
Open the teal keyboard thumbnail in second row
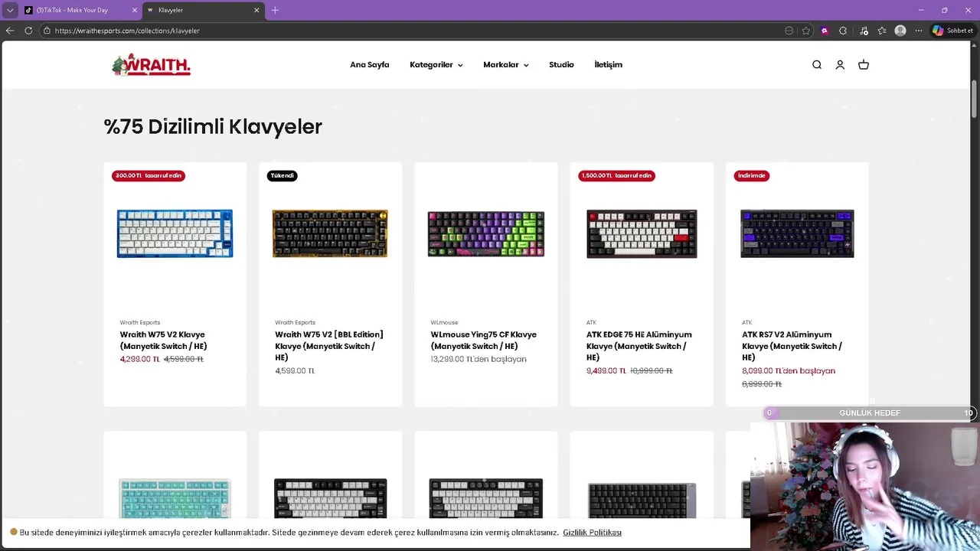pyautogui.click(x=175, y=498)
